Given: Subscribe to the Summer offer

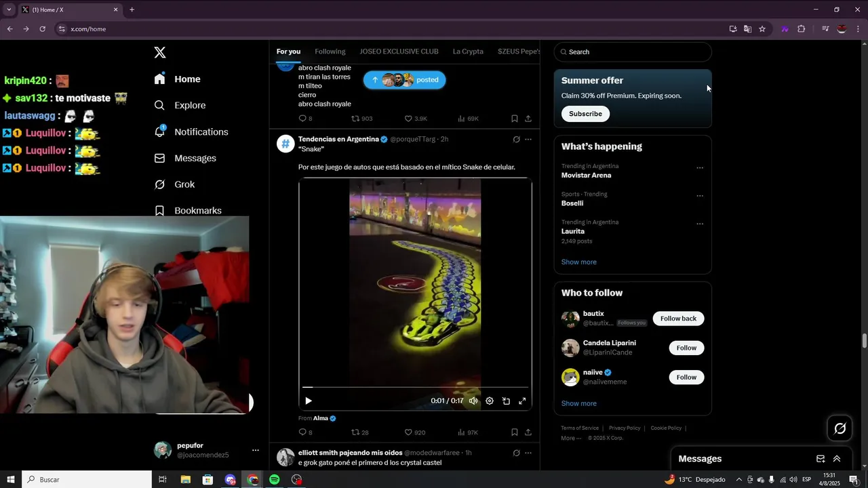Looking at the screenshot, I should pos(585,114).
